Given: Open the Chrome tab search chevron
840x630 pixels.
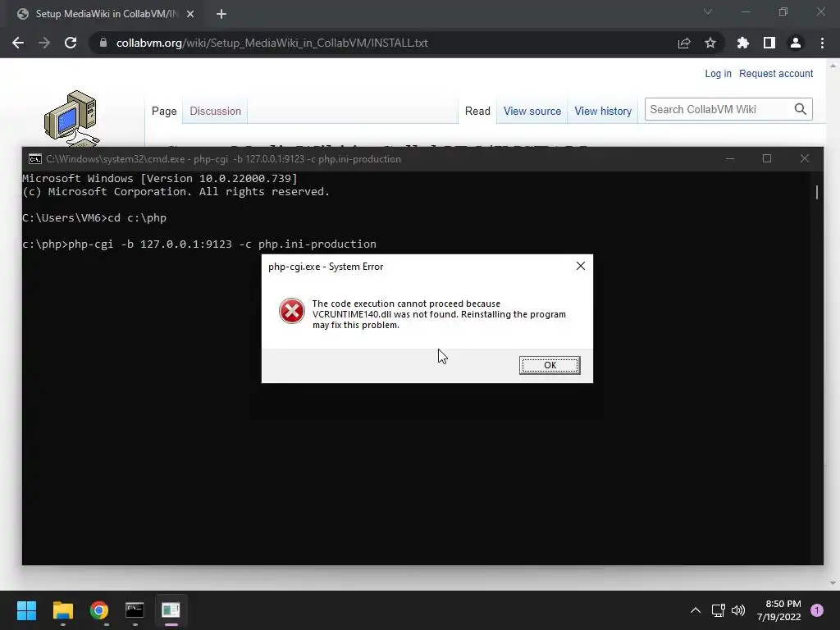Looking at the screenshot, I should click(x=708, y=11).
